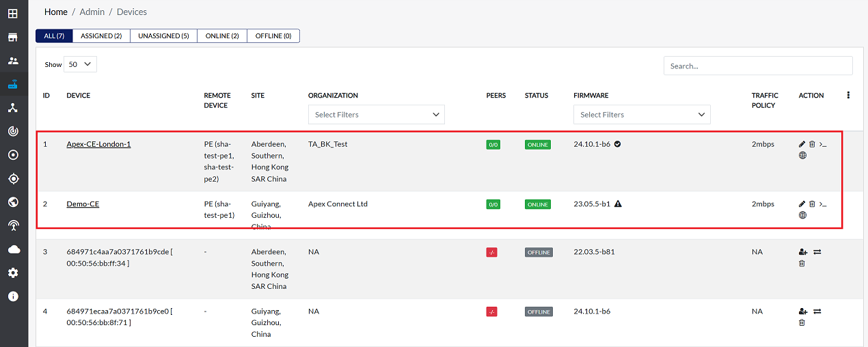The width and height of the screenshot is (868, 347).
Task: Click the swap arrows icon for device 4
Action: coord(817,311)
